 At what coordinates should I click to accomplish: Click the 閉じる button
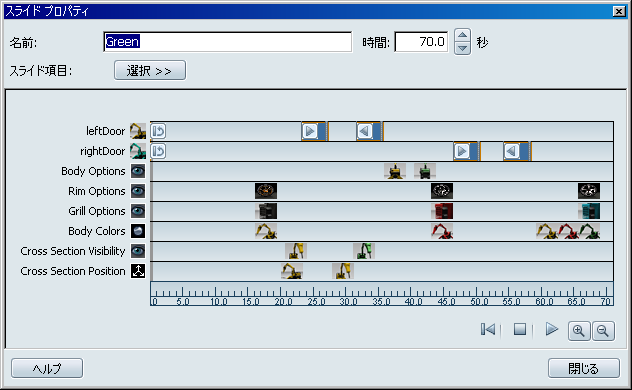(x=584, y=368)
